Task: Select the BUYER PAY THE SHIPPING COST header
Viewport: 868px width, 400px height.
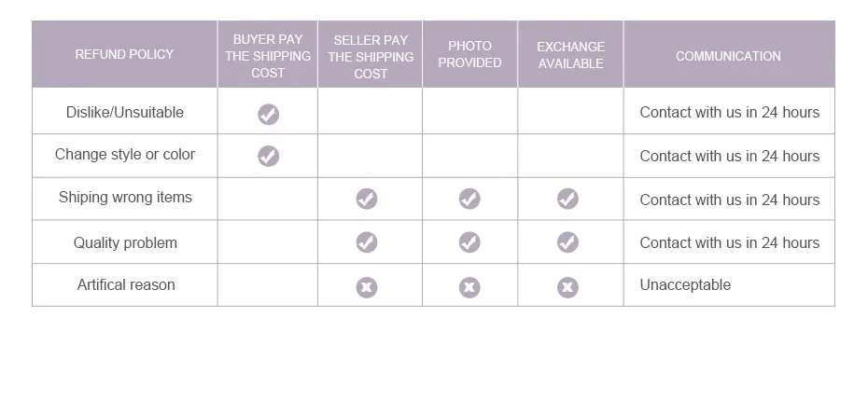Action: 268,54
